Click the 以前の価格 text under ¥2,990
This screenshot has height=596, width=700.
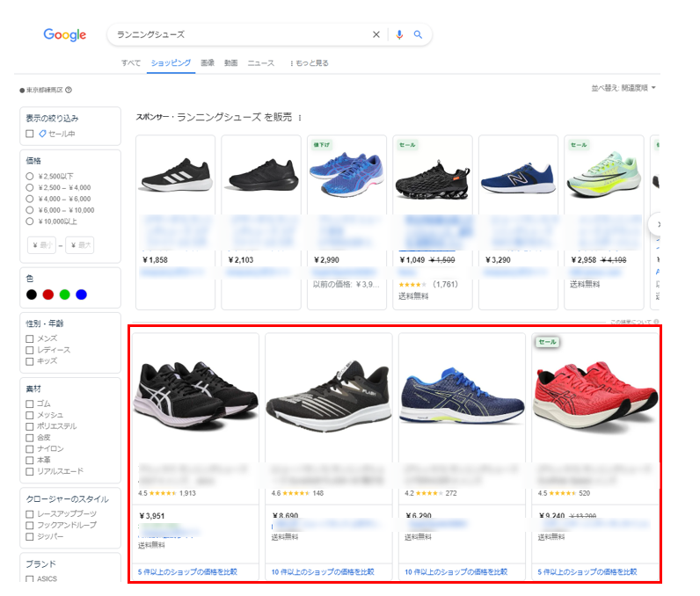pos(346,285)
